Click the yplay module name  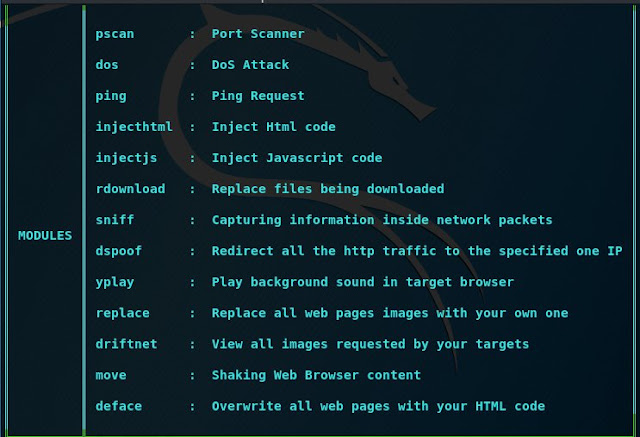pyautogui.click(x=115, y=282)
